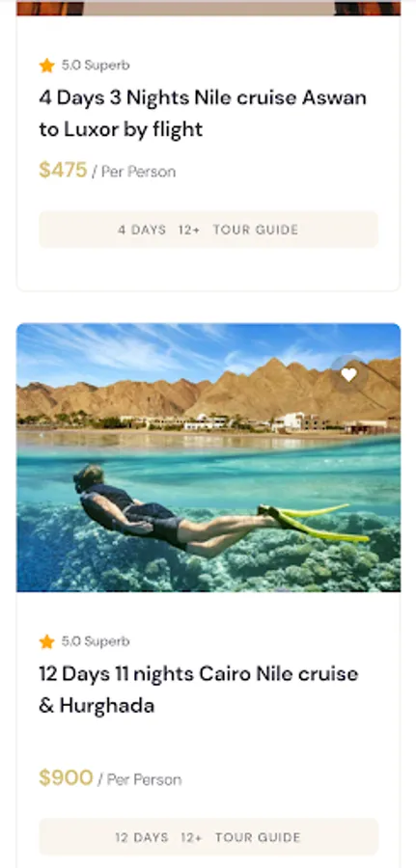Click the cropped image strip at top
Screen dimensions: 416x868
click(208, 8)
